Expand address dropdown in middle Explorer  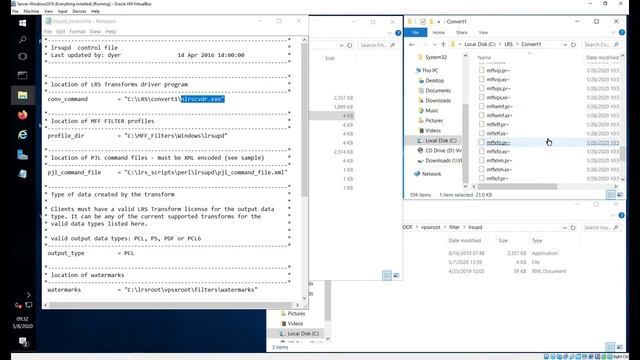(x=342, y=45)
